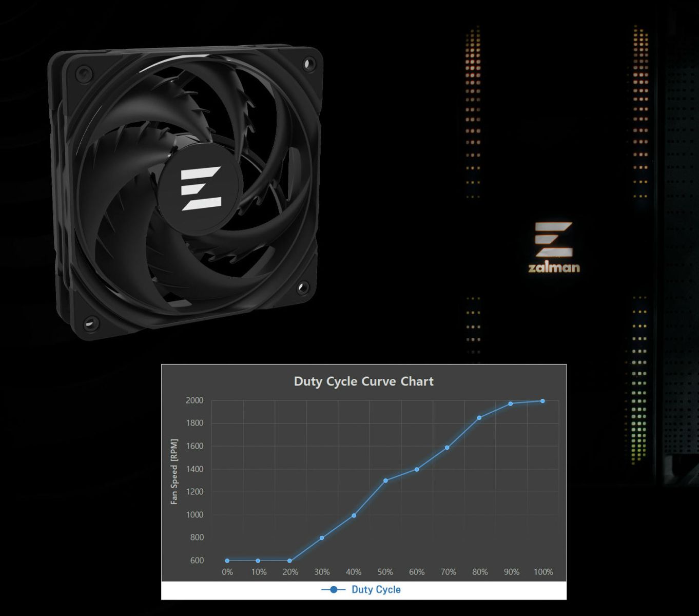Select the 40% data point on curve
The height and width of the screenshot is (616, 699).
354,515
